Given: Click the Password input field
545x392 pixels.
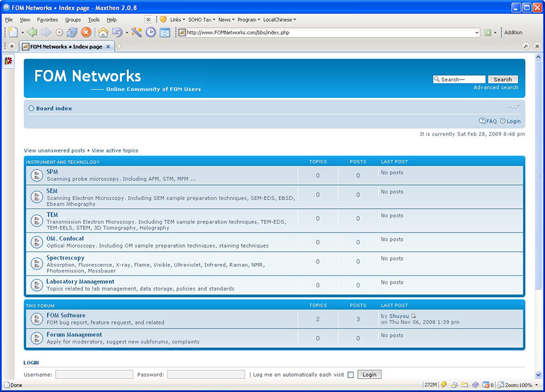Looking at the screenshot, I should (x=206, y=374).
